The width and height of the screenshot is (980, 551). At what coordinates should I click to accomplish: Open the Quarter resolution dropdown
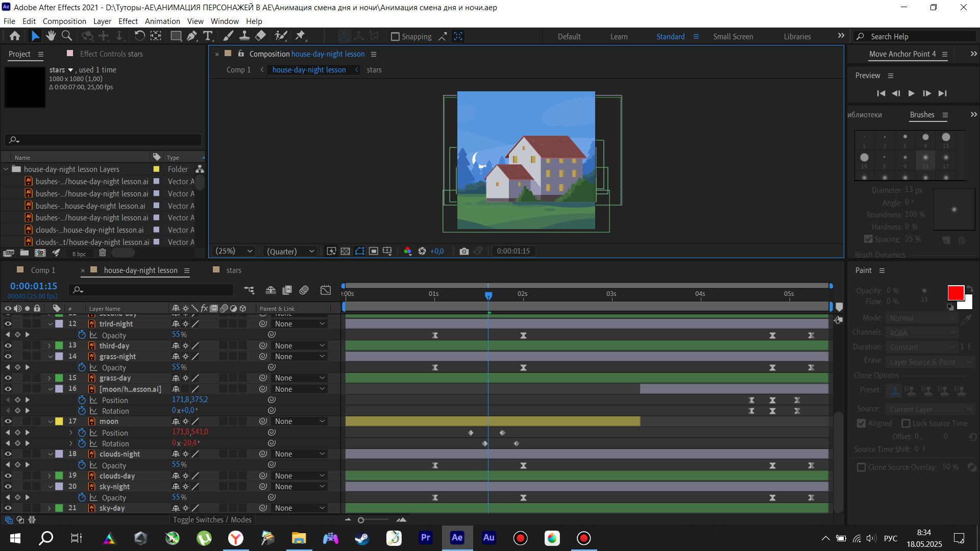pyautogui.click(x=290, y=251)
